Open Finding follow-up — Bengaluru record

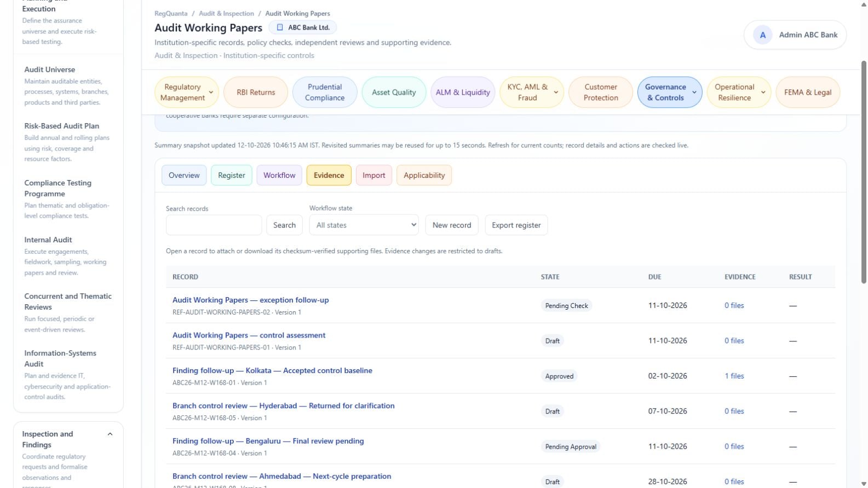coord(268,441)
